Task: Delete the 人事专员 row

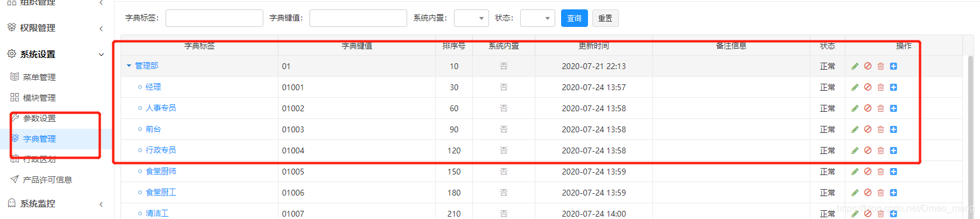Action: pos(881,108)
